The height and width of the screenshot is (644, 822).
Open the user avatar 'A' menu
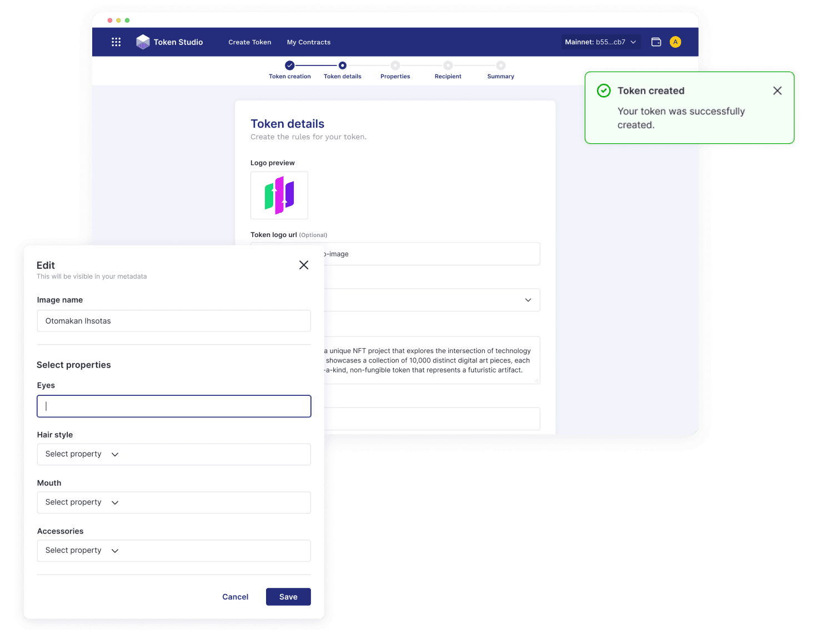(x=675, y=42)
